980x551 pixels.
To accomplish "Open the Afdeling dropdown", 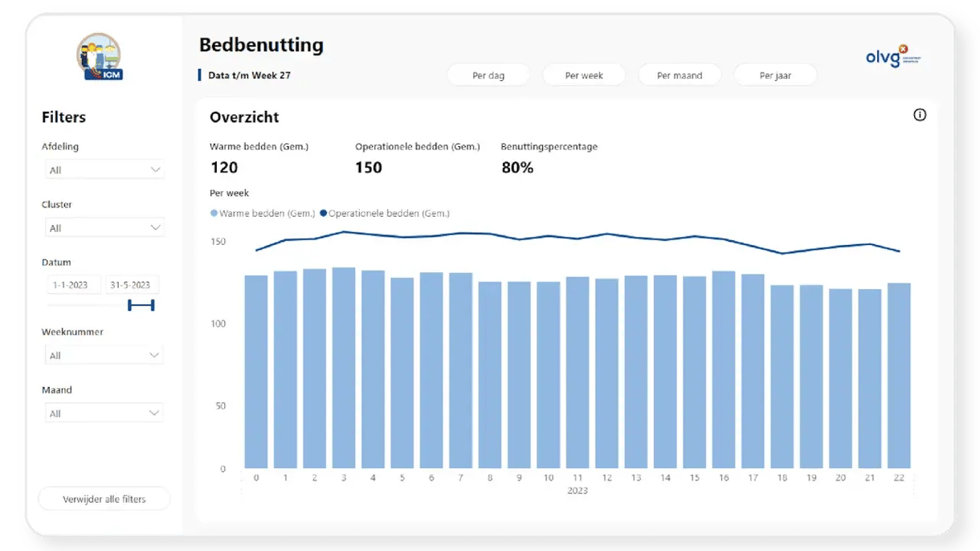I will click(103, 170).
